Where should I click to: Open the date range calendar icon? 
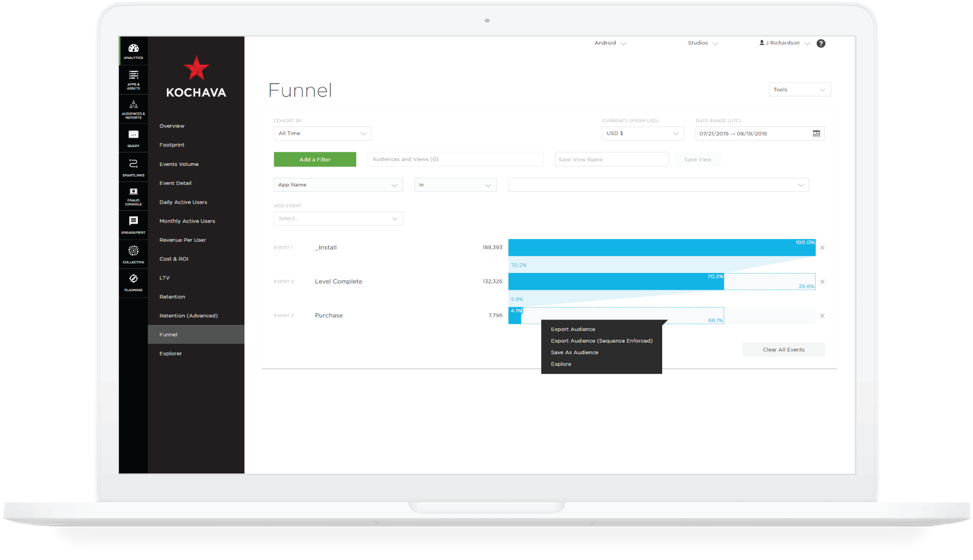tap(816, 134)
